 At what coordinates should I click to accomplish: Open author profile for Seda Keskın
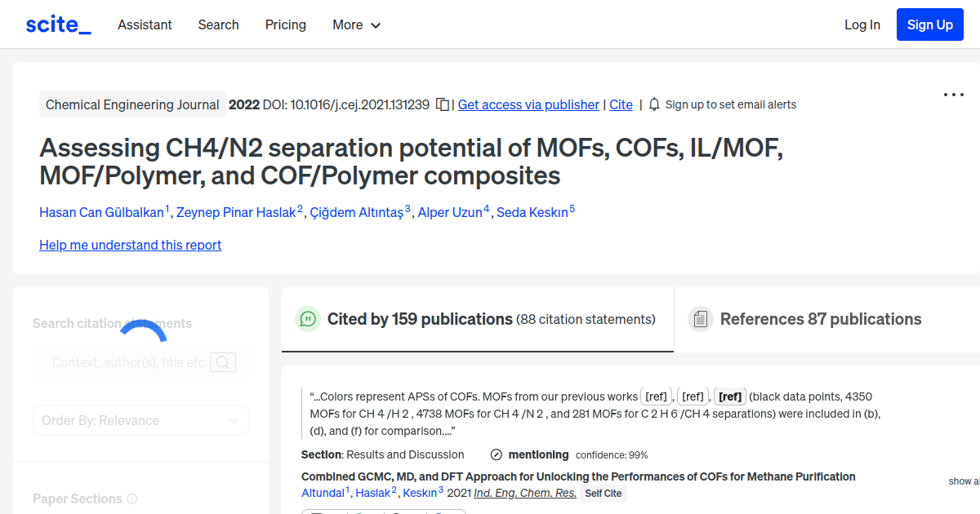532,212
